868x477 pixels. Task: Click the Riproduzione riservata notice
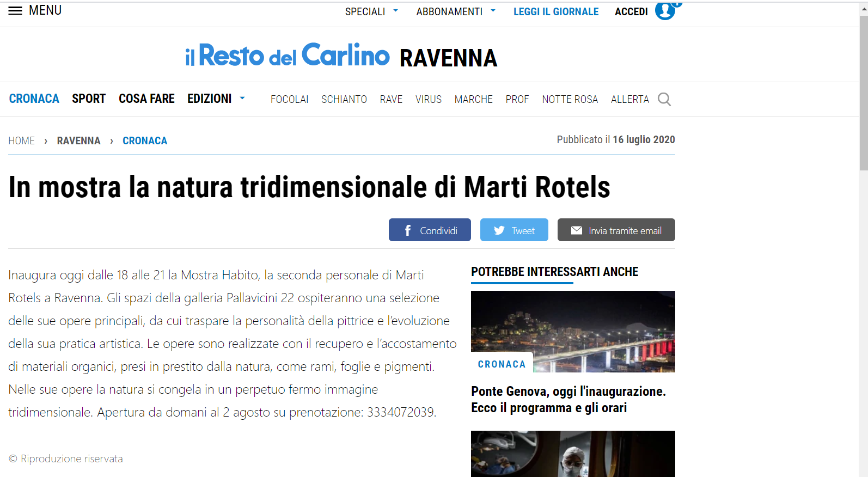tap(66, 458)
